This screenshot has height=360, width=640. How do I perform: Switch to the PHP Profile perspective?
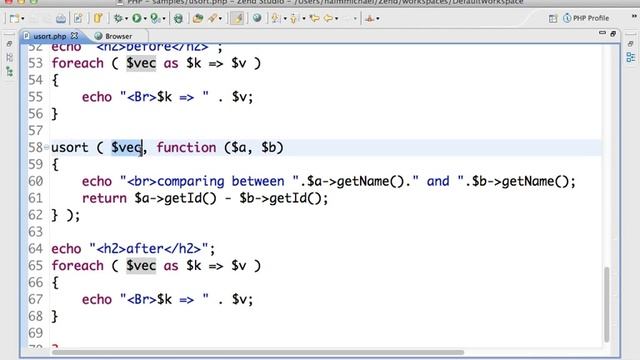point(586,18)
